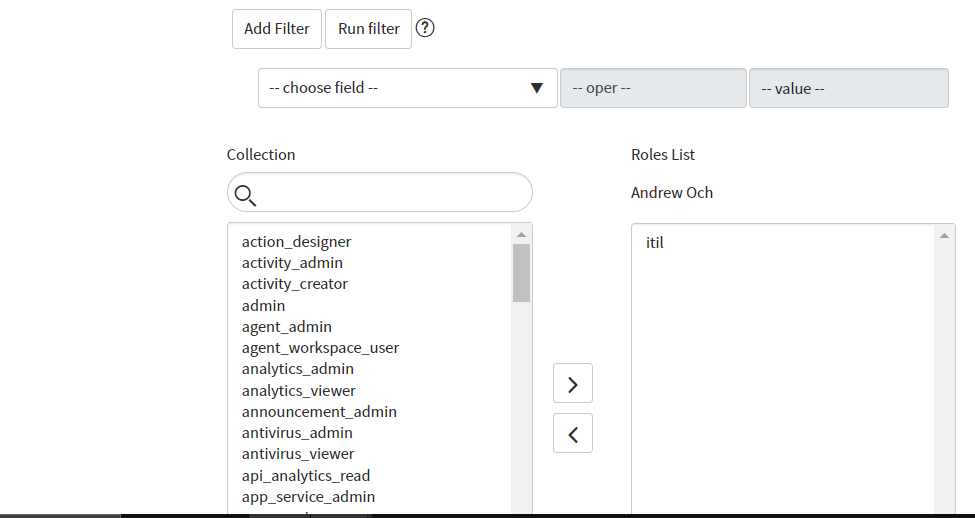
Task: Select analytics_admin role
Action: click(298, 369)
